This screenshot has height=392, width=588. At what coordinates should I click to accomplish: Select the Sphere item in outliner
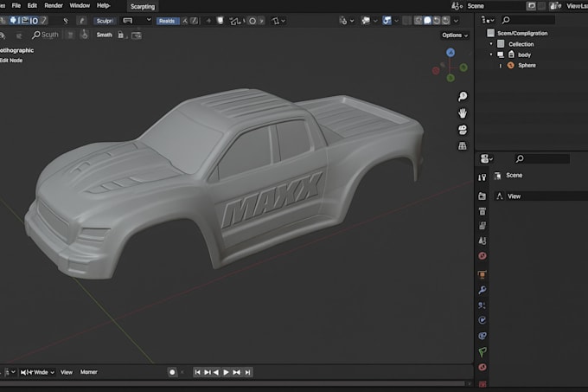pyautogui.click(x=527, y=65)
